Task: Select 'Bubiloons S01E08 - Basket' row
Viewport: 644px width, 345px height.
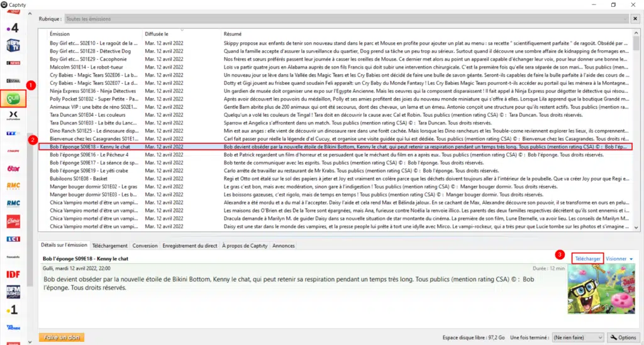Action: pyautogui.click(x=335, y=178)
